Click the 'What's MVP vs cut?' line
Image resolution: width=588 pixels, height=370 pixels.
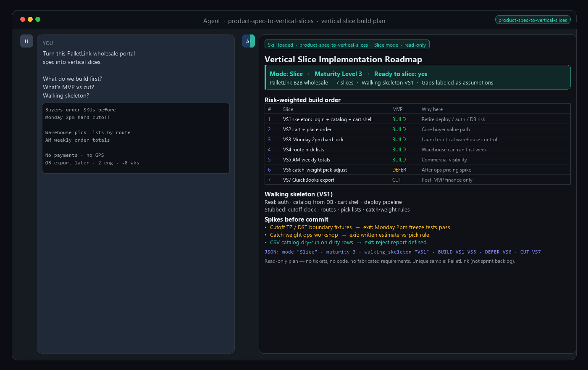tap(68, 87)
